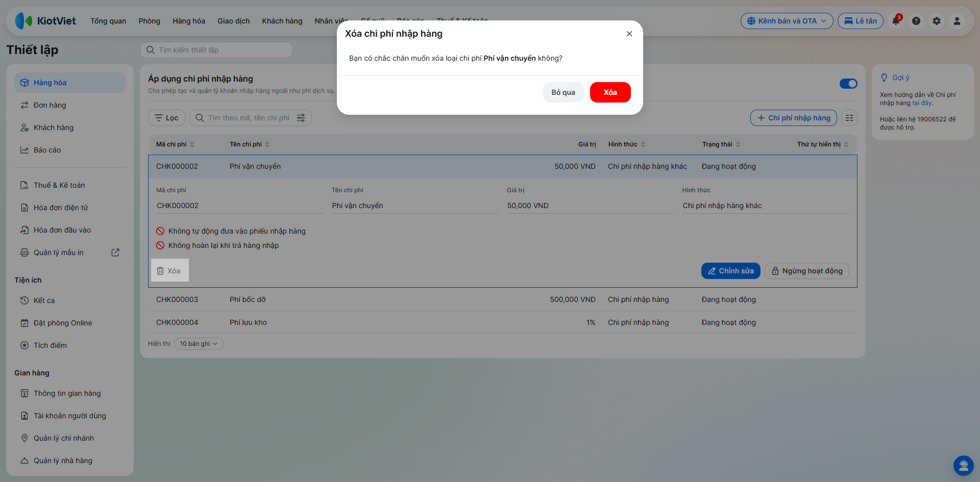The height and width of the screenshot is (482, 980).
Task: Open the column display list icon
Action: click(x=849, y=118)
